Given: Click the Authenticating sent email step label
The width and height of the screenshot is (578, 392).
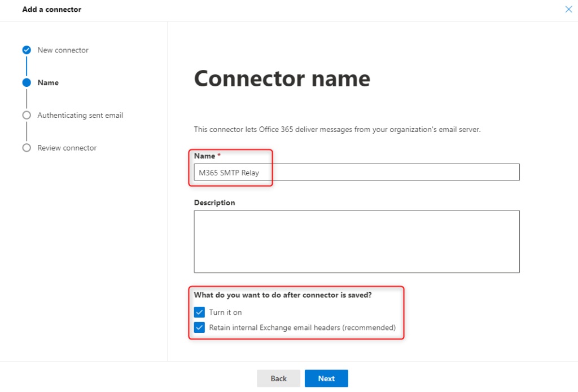Looking at the screenshot, I should tap(80, 115).
